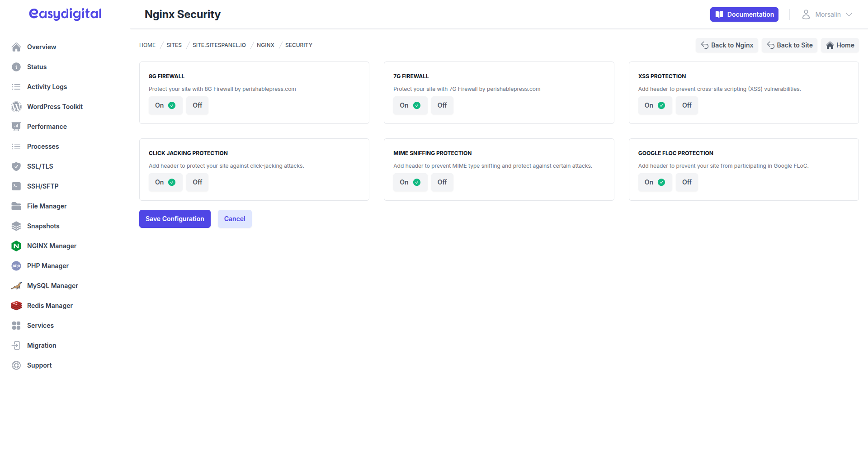The height and width of the screenshot is (449, 868).
Task: Open the NGINX Manager sidebar icon
Action: click(x=16, y=246)
